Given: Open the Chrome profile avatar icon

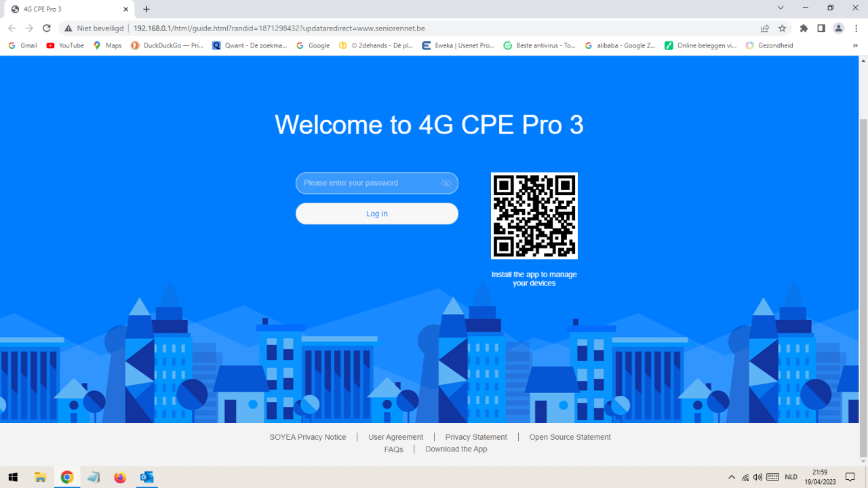Looking at the screenshot, I should [x=839, y=28].
